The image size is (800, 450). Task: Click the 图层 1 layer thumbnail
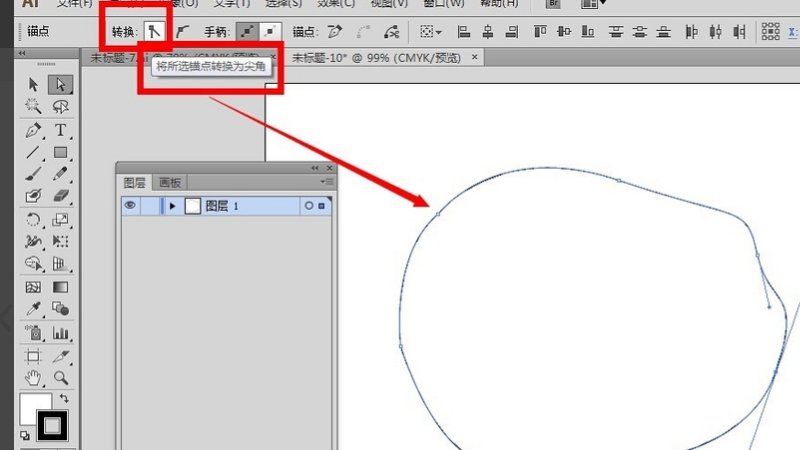[192, 206]
